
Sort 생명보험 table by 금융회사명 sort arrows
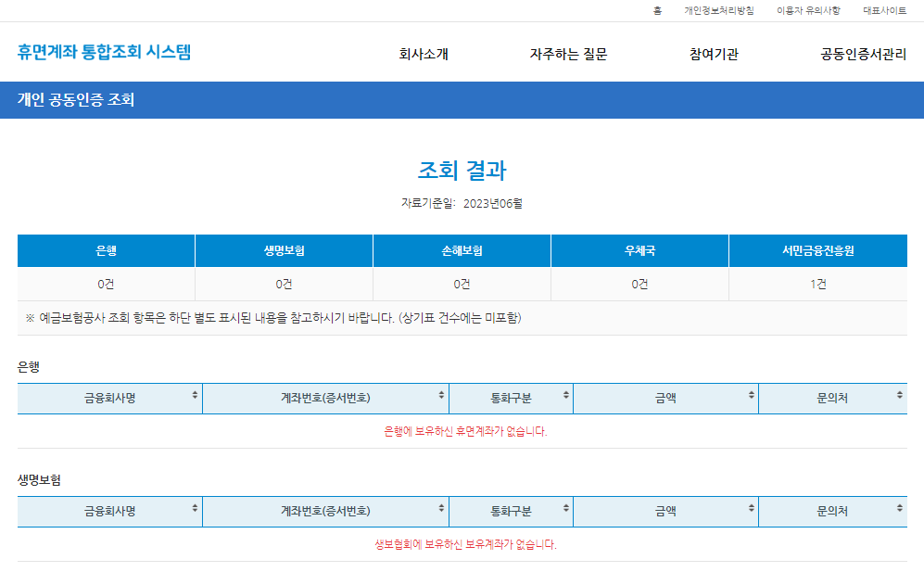195,508
